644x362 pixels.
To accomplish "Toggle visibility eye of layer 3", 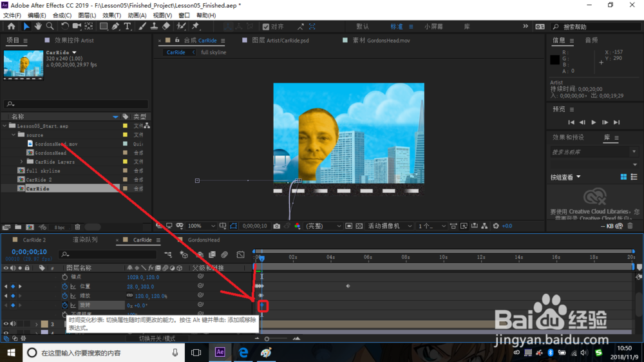I will pyautogui.click(x=6, y=324).
